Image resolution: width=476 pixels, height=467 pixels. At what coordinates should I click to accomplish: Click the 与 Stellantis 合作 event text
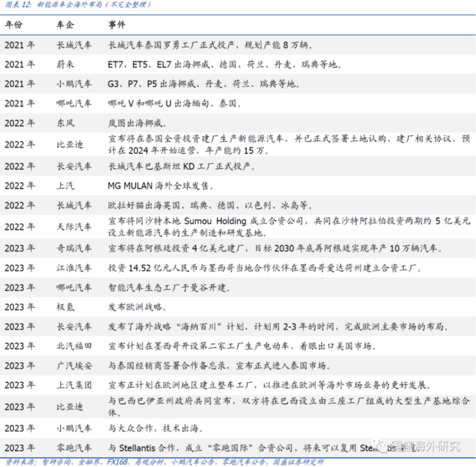coord(264,448)
